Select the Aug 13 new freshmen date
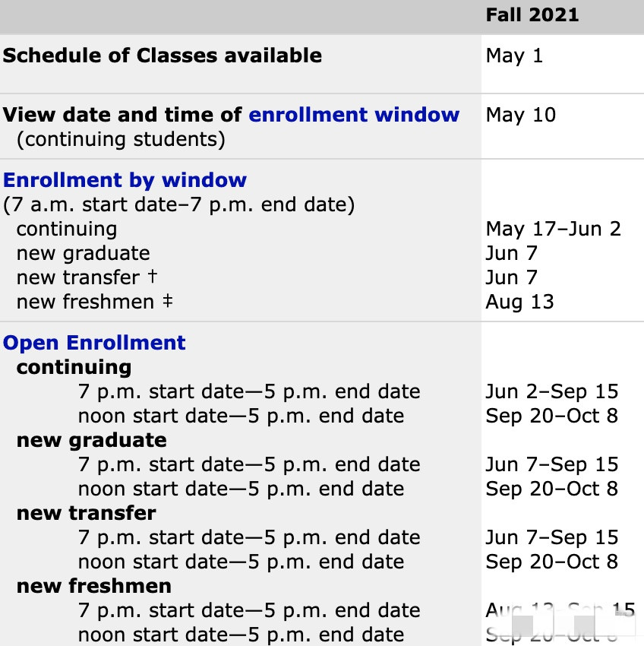The width and height of the screenshot is (644, 646). (x=519, y=302)
